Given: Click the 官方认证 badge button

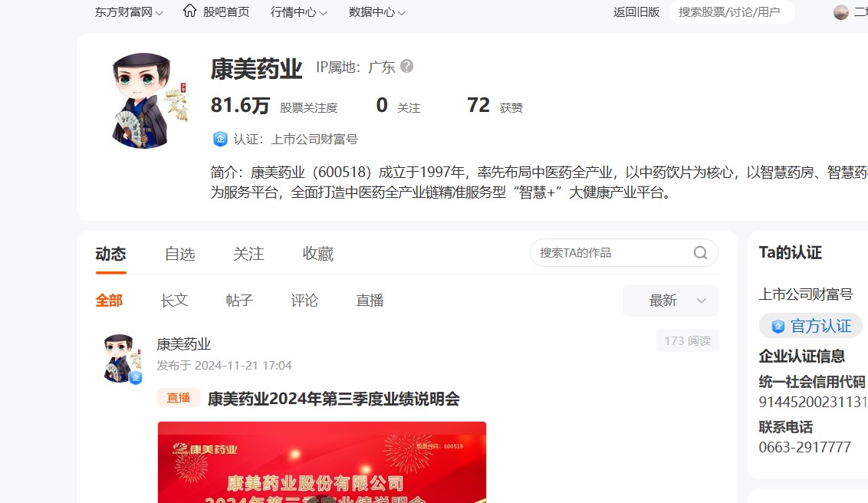Looking at the screenshot, I should [x=811, y=326].
